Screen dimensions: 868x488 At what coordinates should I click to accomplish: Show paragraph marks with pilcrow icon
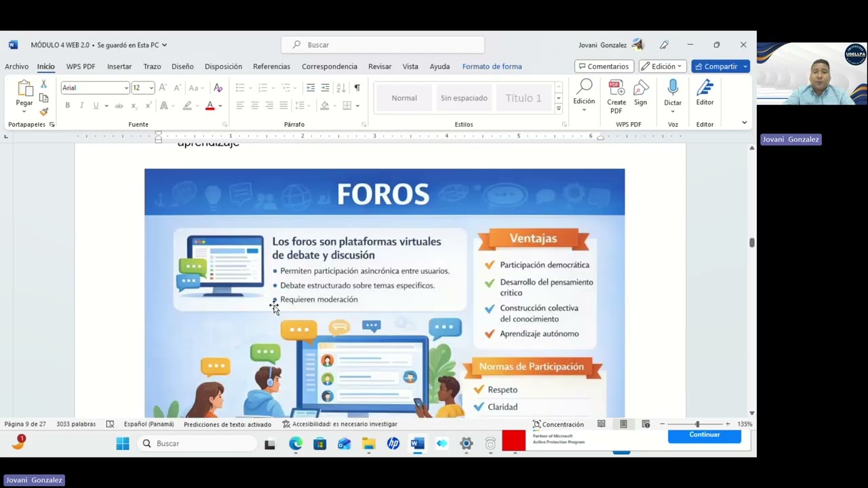click(357, 87)
